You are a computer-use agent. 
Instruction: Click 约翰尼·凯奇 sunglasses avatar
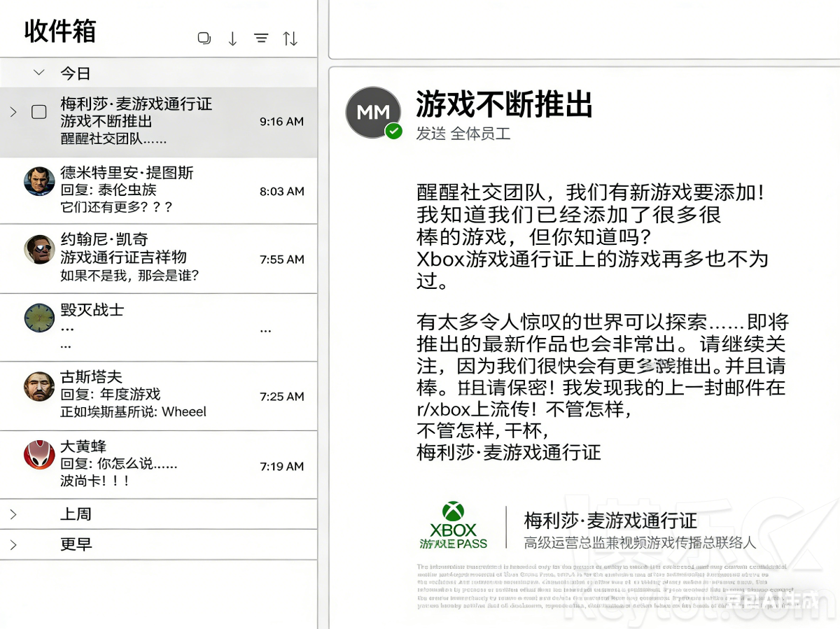click(x=39, y=249)
